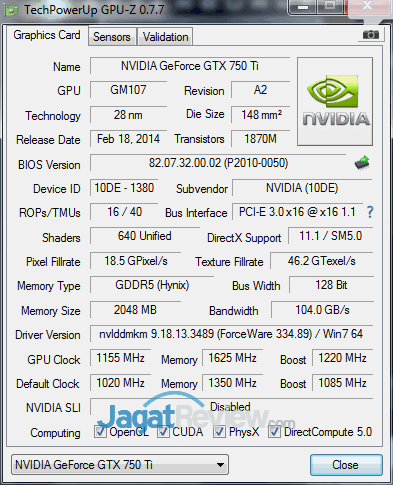The width and height of the screenshot is (393, 485).
Task: Click the GPU Clock field 1155 MHz
Action: coord(120,358)
